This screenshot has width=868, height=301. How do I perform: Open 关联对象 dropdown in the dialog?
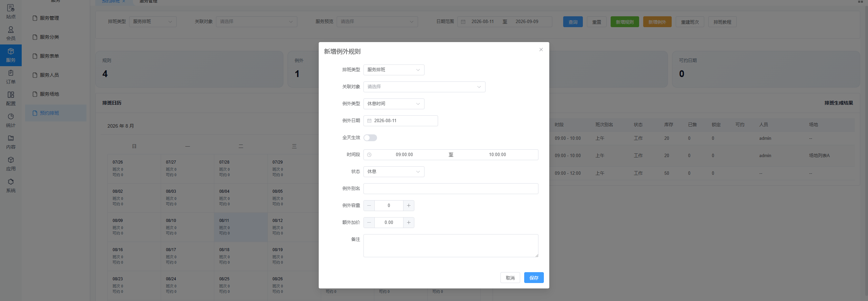[x=424, y=87]
